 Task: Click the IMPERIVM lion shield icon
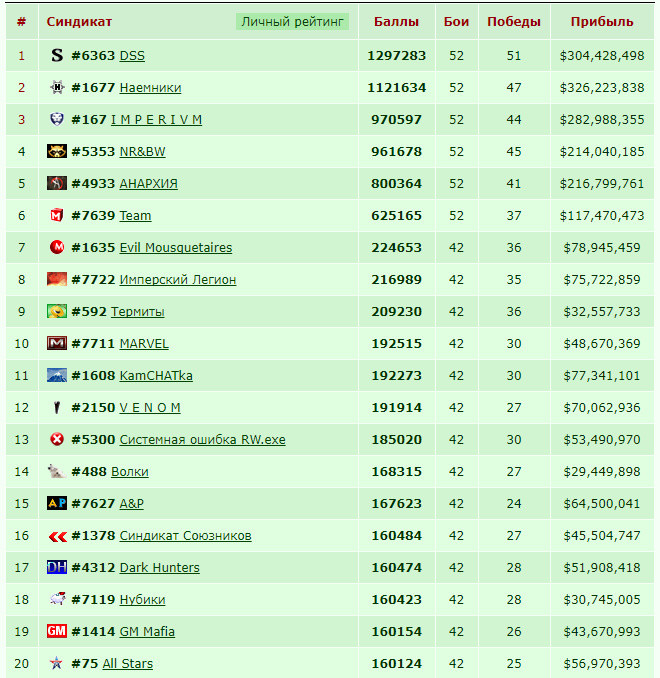57,119
